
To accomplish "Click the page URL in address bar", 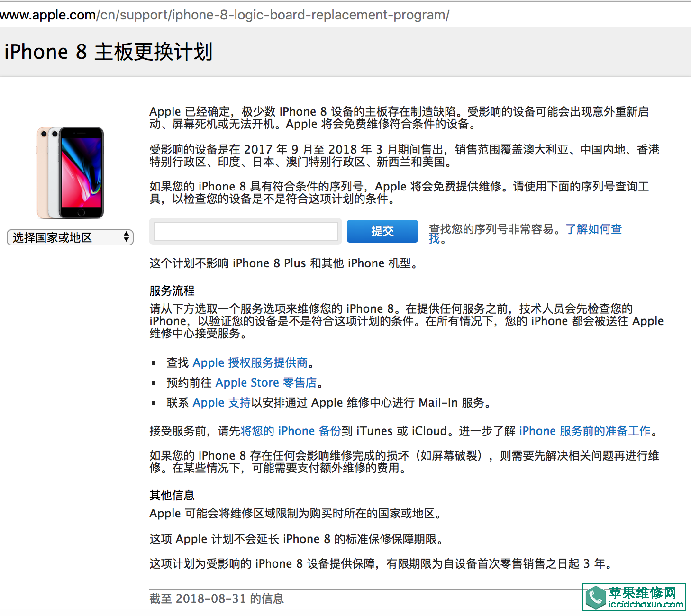I will (x=225, y=15).
